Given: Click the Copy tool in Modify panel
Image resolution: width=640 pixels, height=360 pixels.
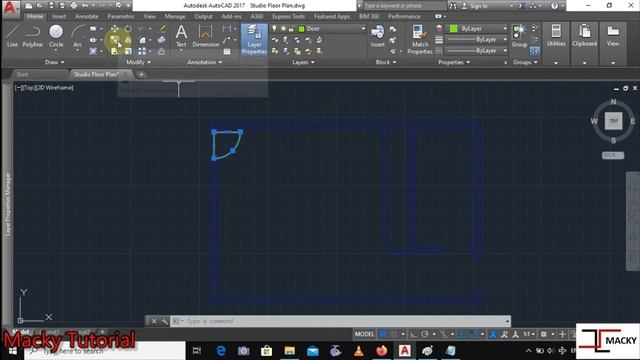Looking at the screenshot, I should [115, 40].
